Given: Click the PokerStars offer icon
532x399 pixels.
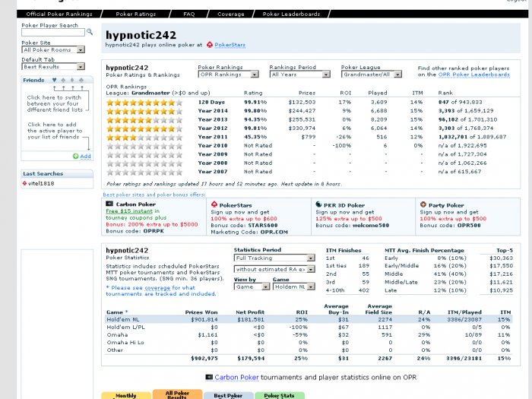Looking at the screenshot, I should tap(214, 204).
